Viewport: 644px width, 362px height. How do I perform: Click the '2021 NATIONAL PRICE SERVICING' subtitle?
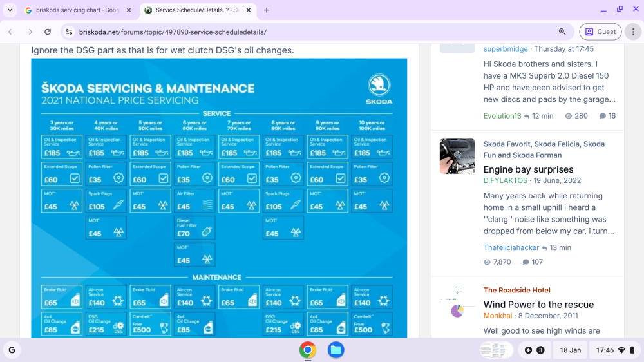[120, 100]
